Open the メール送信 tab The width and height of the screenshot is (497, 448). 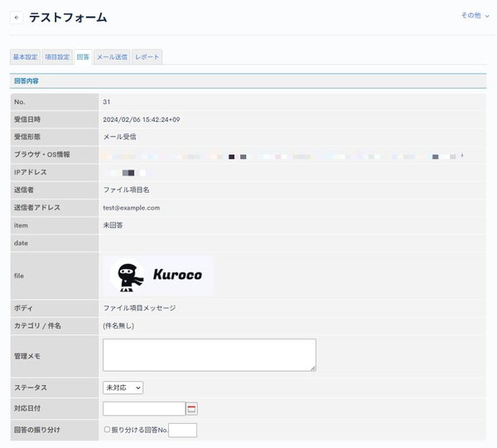coord(112,57)
